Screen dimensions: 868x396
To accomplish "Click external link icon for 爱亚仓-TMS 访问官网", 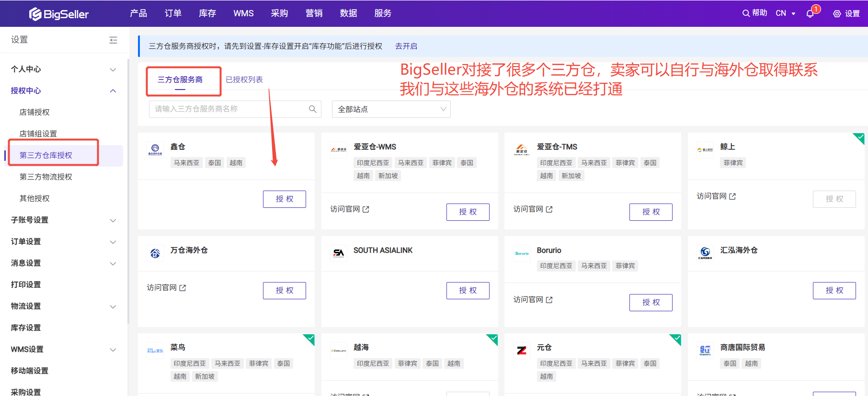I will coord(549,209).
